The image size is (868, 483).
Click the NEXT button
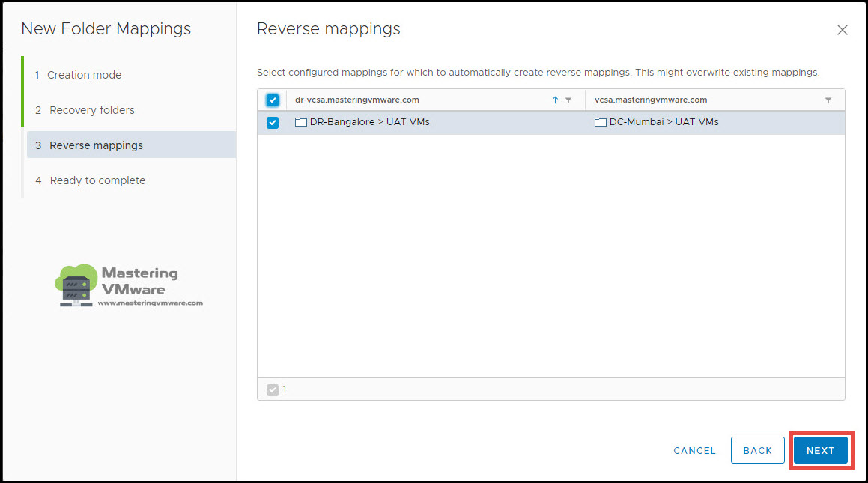(820, 450)
